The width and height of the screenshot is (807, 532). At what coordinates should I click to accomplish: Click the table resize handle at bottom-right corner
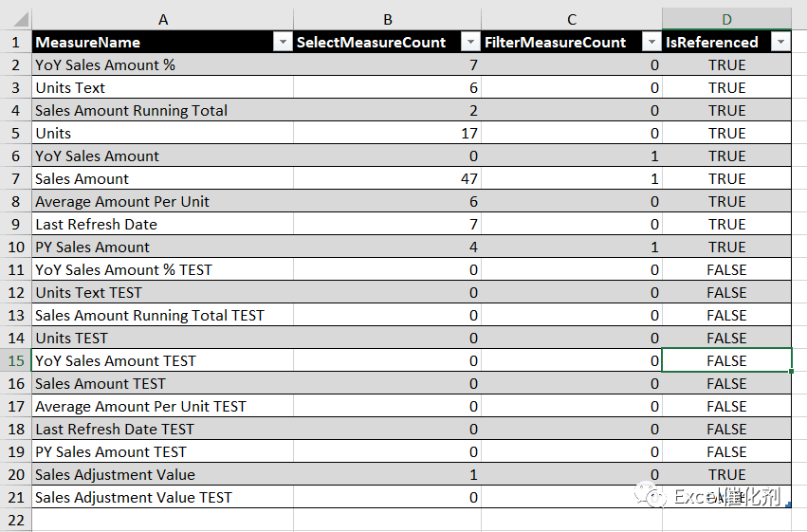tap(788, 505)
